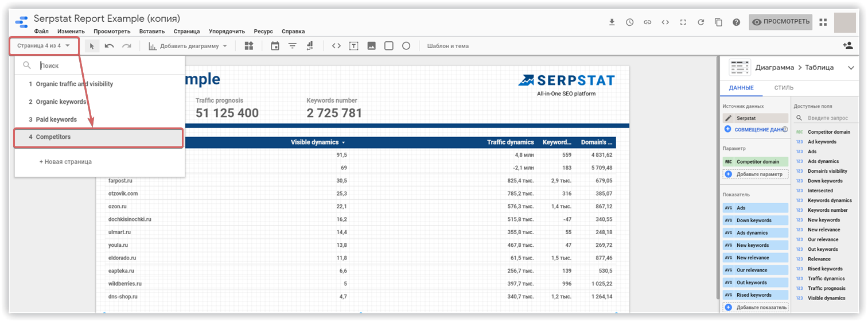Click the plus icon beside 'Добавьте показатель'
The height and width of the screenshot is (322, 868).
click(728, 308)
